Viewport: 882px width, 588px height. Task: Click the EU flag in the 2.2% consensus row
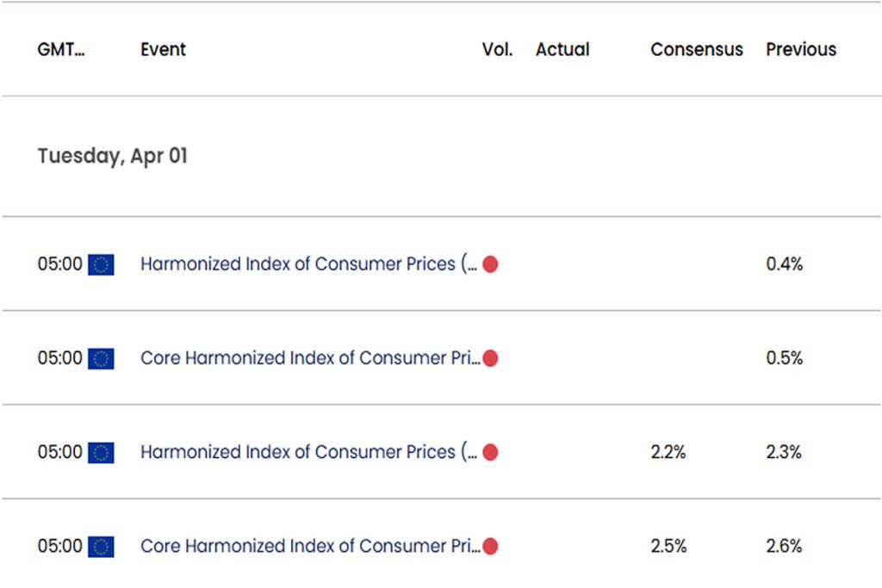101,453
